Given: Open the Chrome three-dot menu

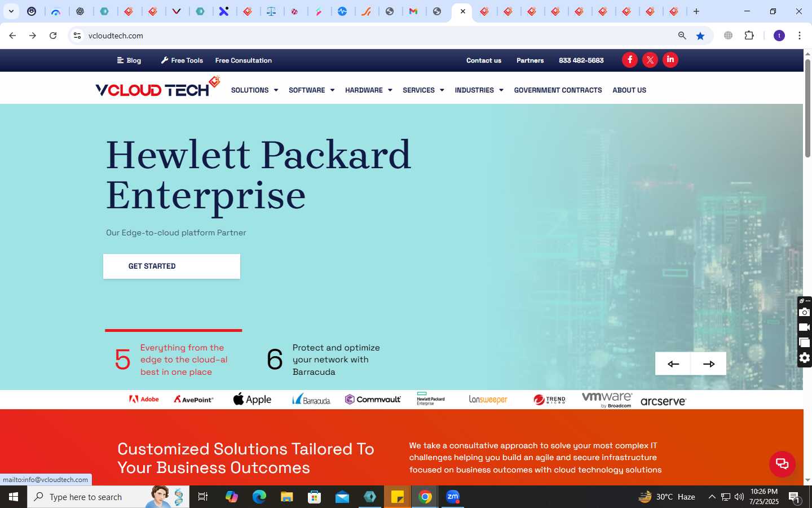Looking at the screenshot, I should coord(800,36).
